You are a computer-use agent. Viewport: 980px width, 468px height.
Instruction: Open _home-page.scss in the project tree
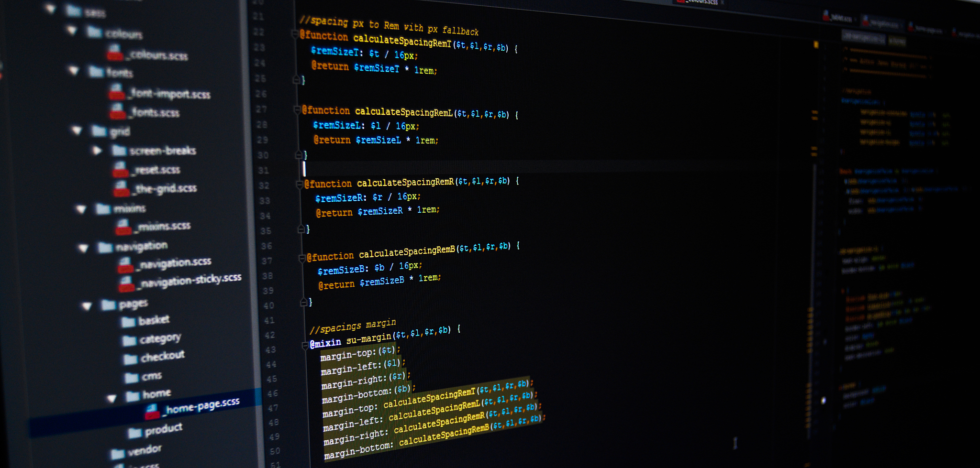coord(202,405)
